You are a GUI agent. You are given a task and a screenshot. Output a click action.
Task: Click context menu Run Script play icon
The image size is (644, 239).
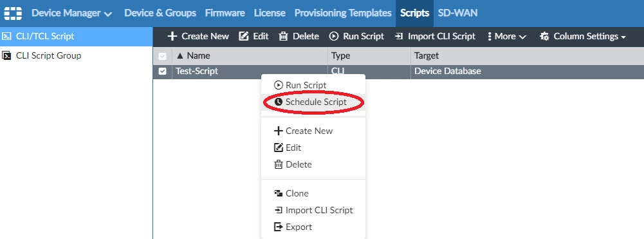279,85
